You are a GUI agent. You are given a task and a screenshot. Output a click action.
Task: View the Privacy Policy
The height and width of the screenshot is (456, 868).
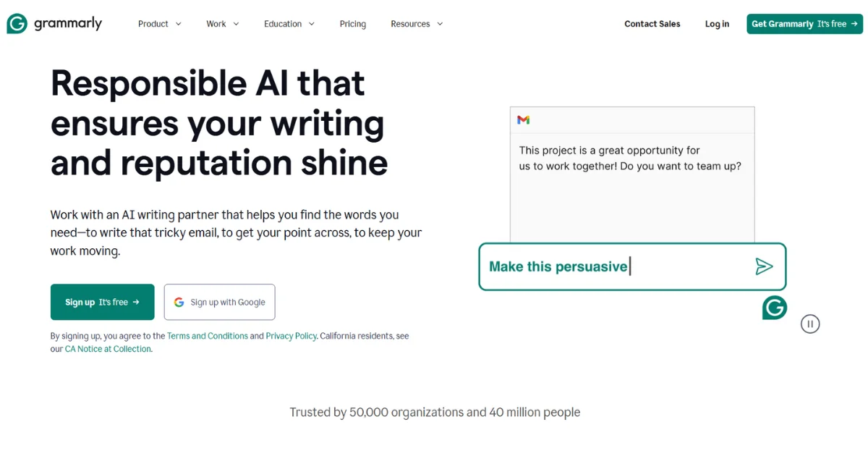(x=291, y=335)
